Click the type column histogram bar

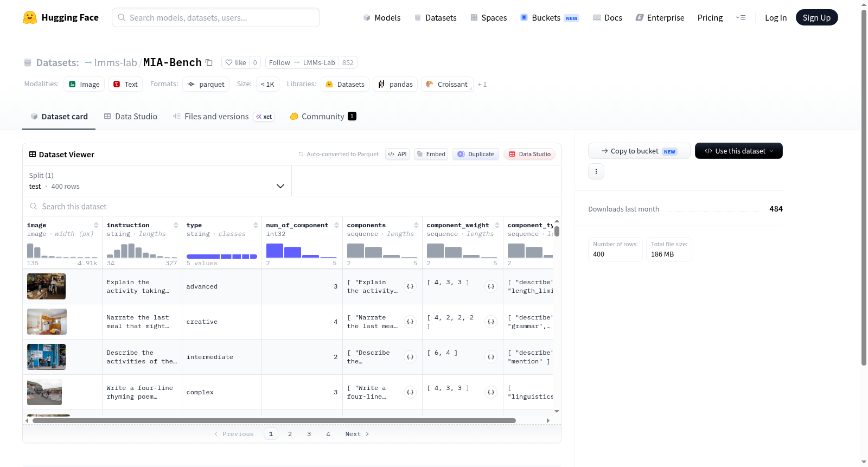click(222, 257)
